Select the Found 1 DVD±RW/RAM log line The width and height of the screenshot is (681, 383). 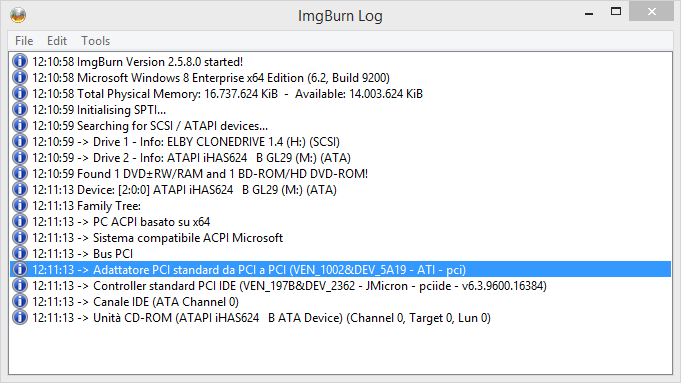click(340, 174)
